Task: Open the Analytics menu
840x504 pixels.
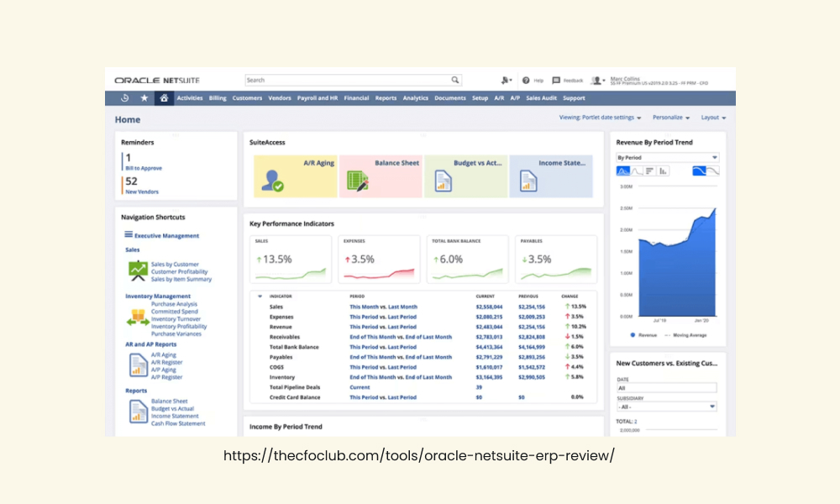Action: click(416, 98)
